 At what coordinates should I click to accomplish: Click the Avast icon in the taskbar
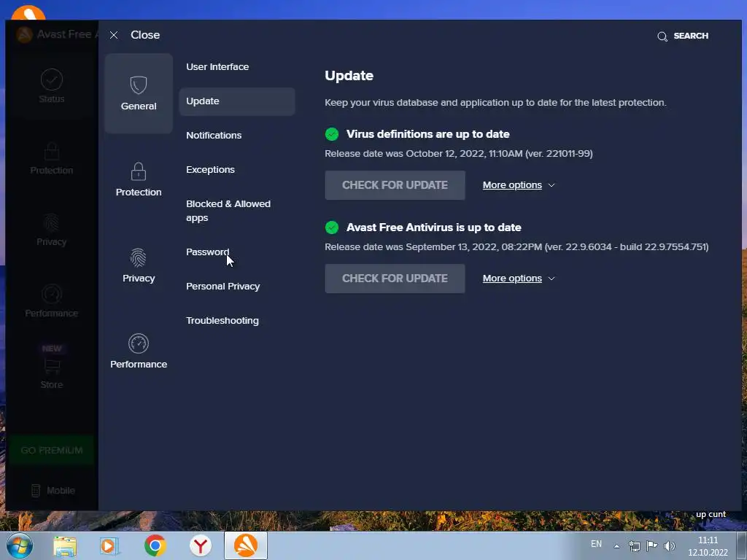point(246,545)
